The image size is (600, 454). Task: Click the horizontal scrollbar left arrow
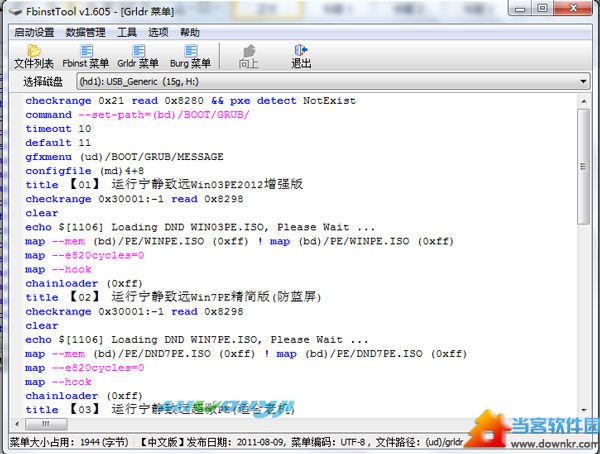pos(17,424)
